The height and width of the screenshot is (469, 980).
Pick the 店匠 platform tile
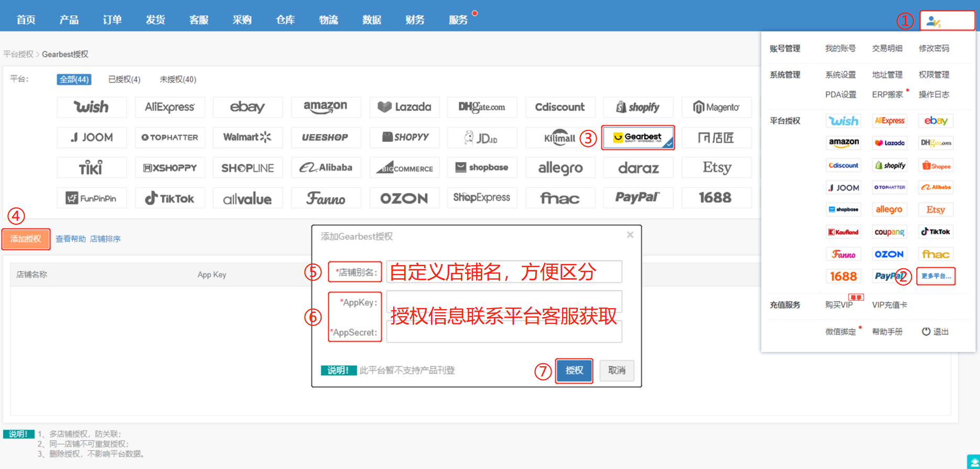point(716,137)
